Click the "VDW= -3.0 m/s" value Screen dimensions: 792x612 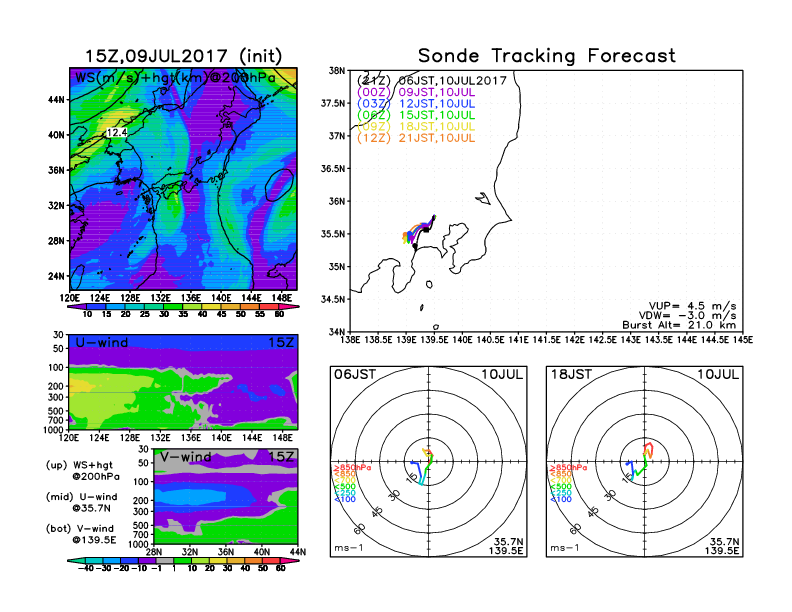[687, 316]
